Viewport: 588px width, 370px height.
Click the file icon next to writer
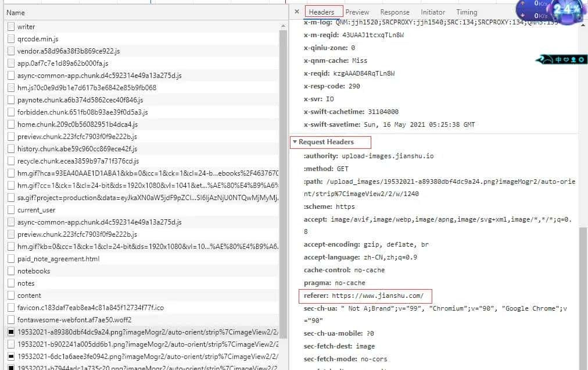[11, 27]
